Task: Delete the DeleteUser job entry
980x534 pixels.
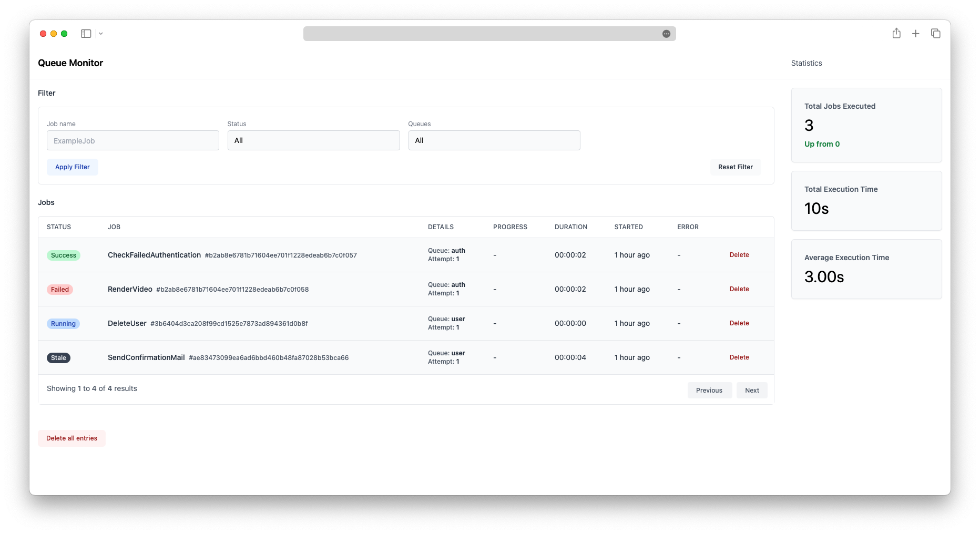Action: tap(739, 323)
